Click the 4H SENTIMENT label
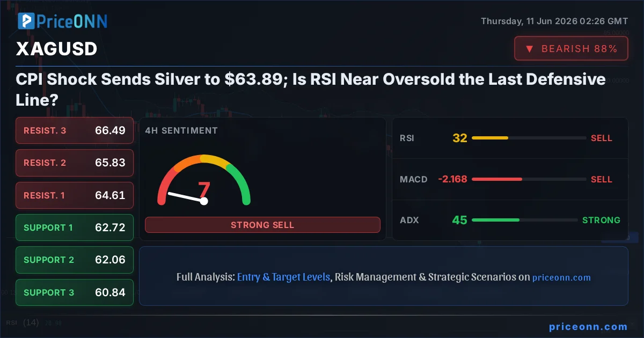This screenshot has height=338, width=644. coord(181,130)
